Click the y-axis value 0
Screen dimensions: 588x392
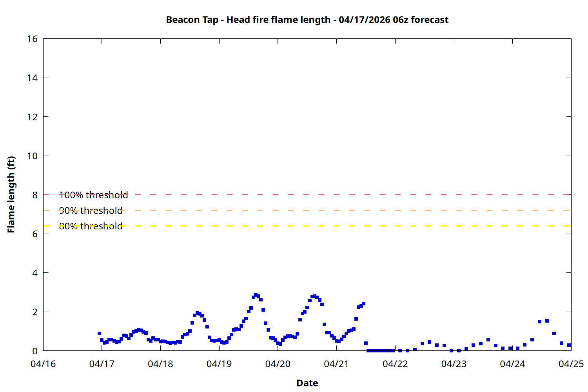point(35,351)
